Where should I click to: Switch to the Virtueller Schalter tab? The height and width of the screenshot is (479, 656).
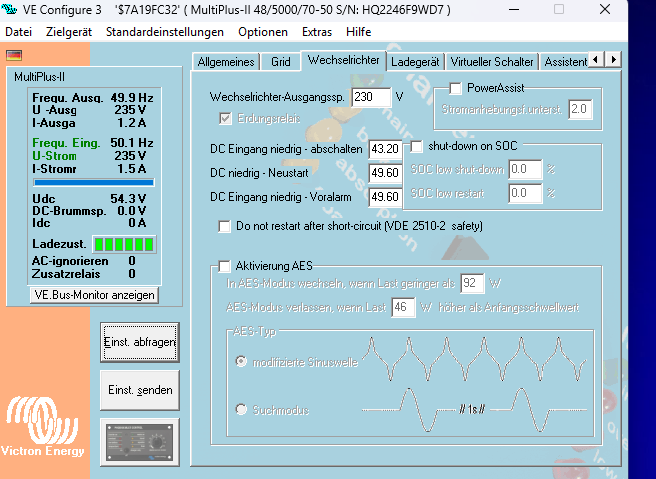[x=493, y=62]
